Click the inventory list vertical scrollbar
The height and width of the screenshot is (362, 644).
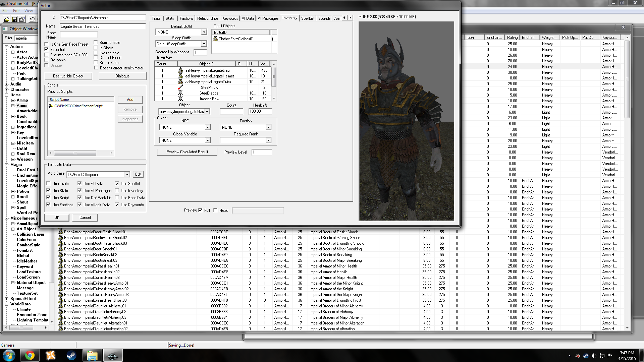click(274, 81)
